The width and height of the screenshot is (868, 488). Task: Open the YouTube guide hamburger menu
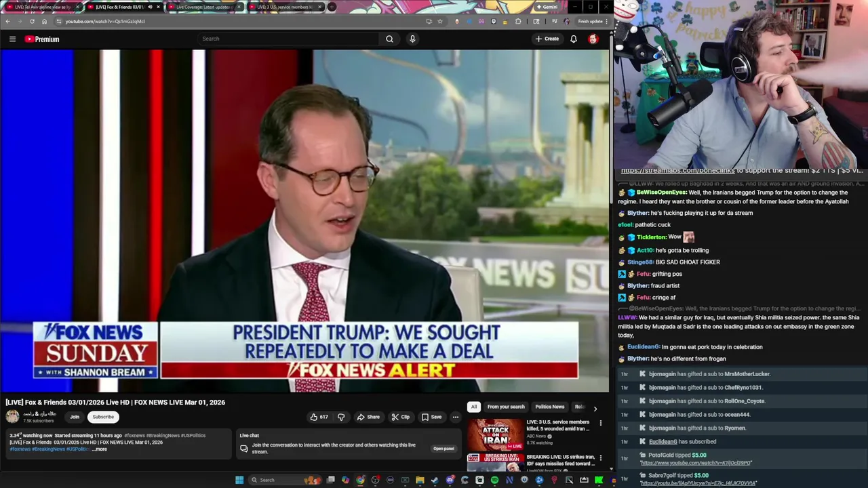coord(12,39)
